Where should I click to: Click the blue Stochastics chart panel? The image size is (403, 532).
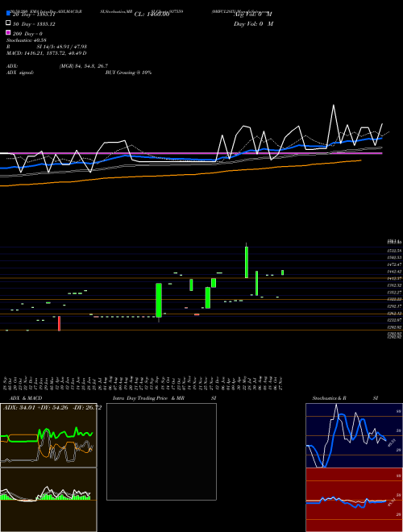354,435
